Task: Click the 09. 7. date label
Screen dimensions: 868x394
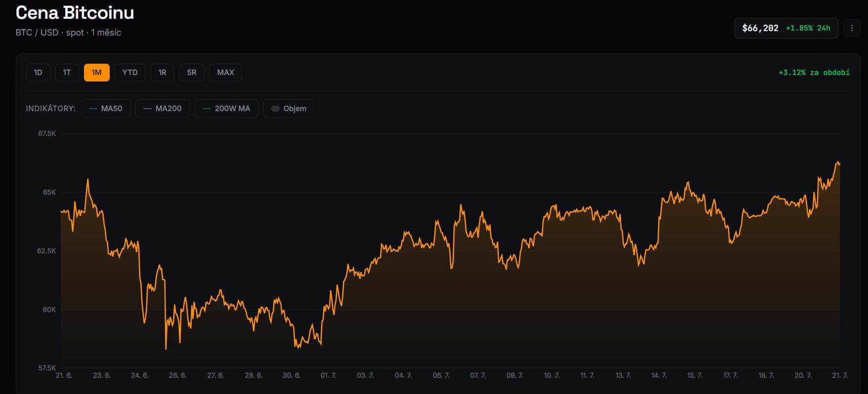Action: point(515,375)
